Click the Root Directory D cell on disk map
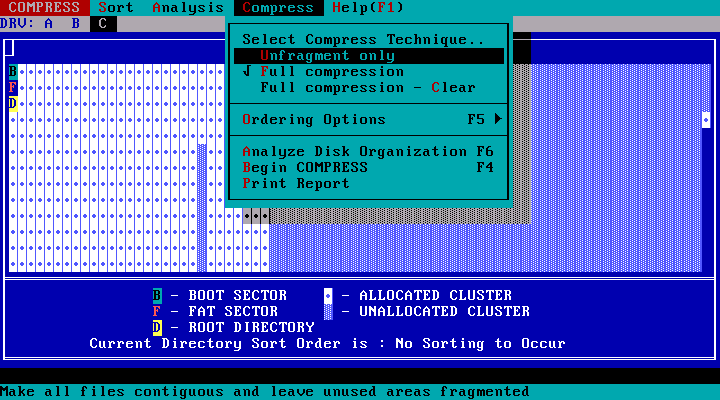This screenshot has height=400, width=720. click(x=13, y=103)
